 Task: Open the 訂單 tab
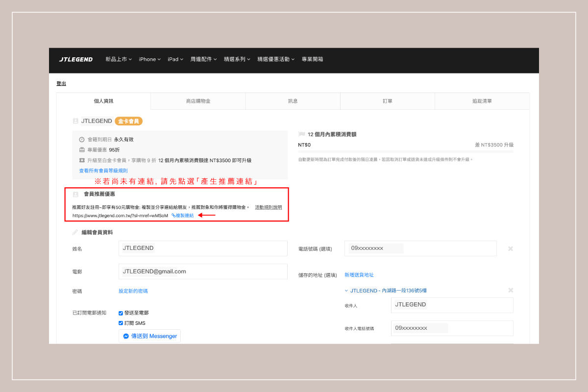pos(387,101)
